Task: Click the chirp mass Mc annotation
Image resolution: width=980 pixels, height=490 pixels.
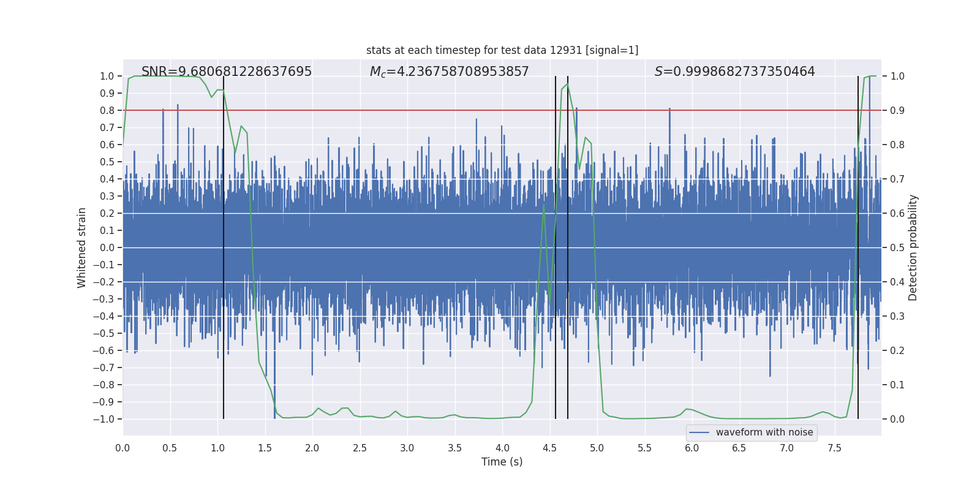Action: (450, 72)
